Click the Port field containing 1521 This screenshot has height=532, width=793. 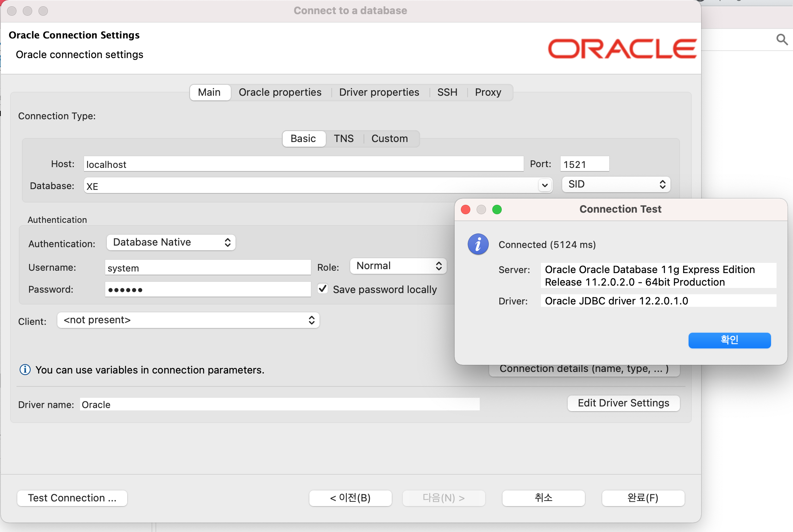585,164
